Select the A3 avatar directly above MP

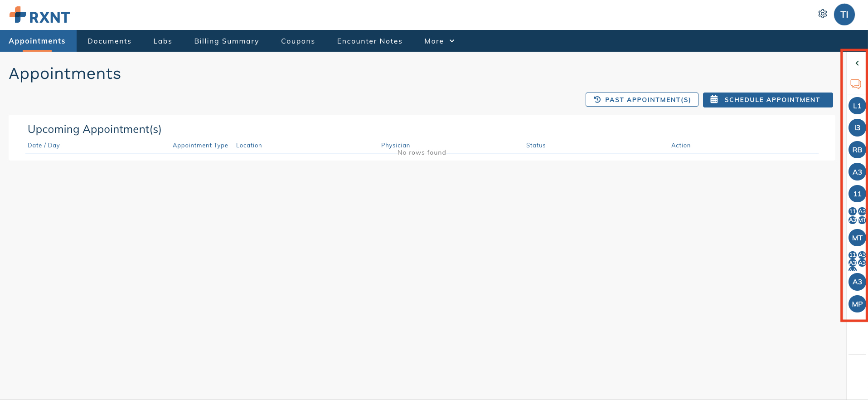click(857, 282)
